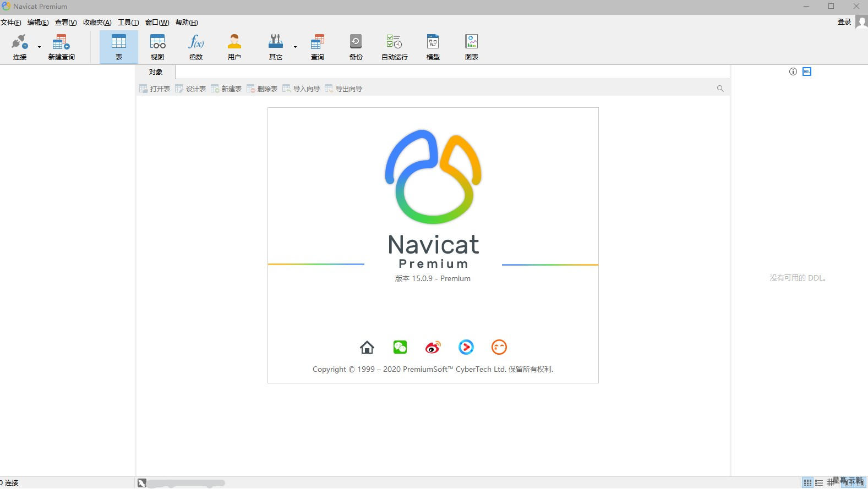Click the Login (登录) button

tap(844, 22)
